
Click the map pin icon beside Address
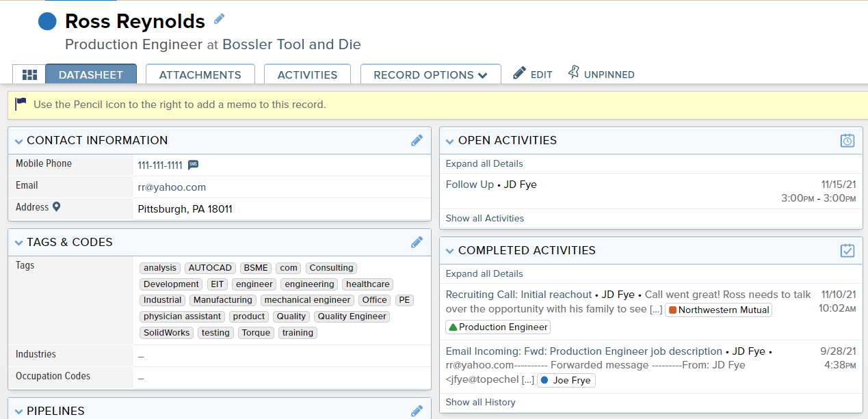tap(57, 207)
